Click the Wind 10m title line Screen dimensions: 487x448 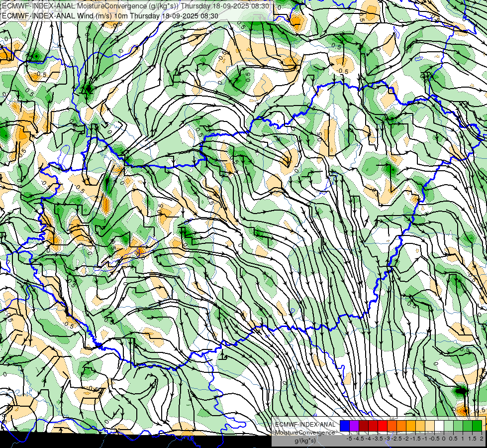[x=109, y=15]
